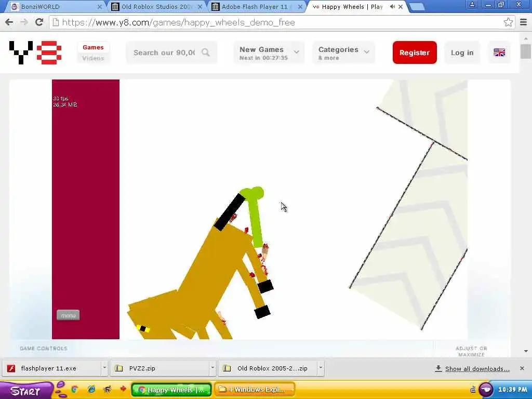The width and height of the screenshot is (532, 399).
Task: Open flashplayer 11.exe download options arrow
Action: click(x=104, y=368)
